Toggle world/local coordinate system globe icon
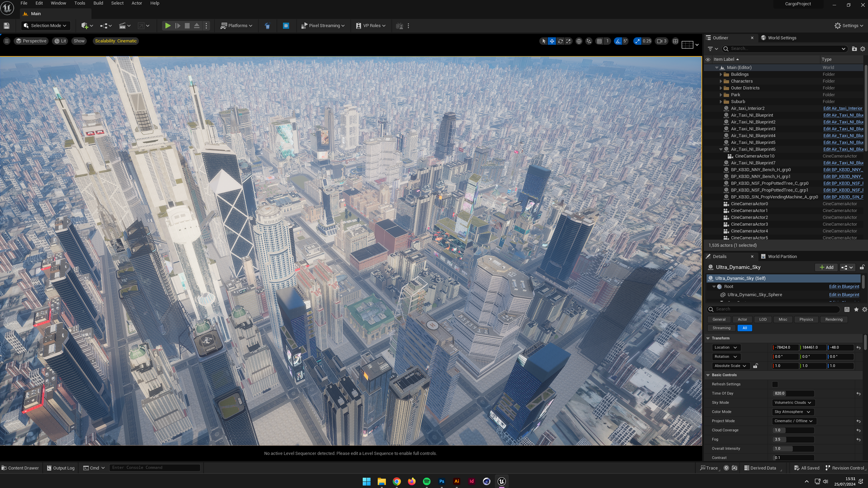The width and height of the screenshot is (868, 488). click(579, 41)
